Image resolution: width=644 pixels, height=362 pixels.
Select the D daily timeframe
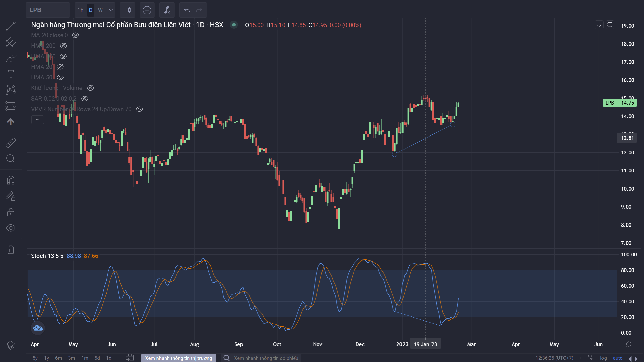(x=91, y=10)
